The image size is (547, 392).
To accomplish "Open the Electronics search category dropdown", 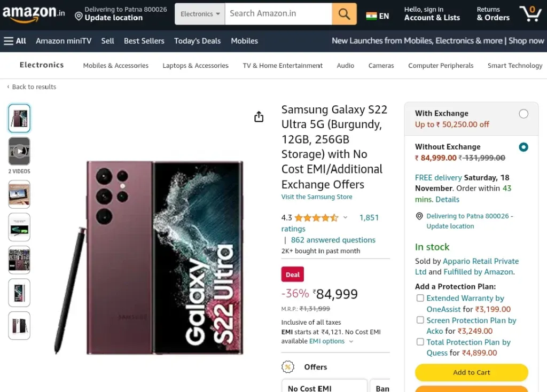I will click(x=200, y=14).
